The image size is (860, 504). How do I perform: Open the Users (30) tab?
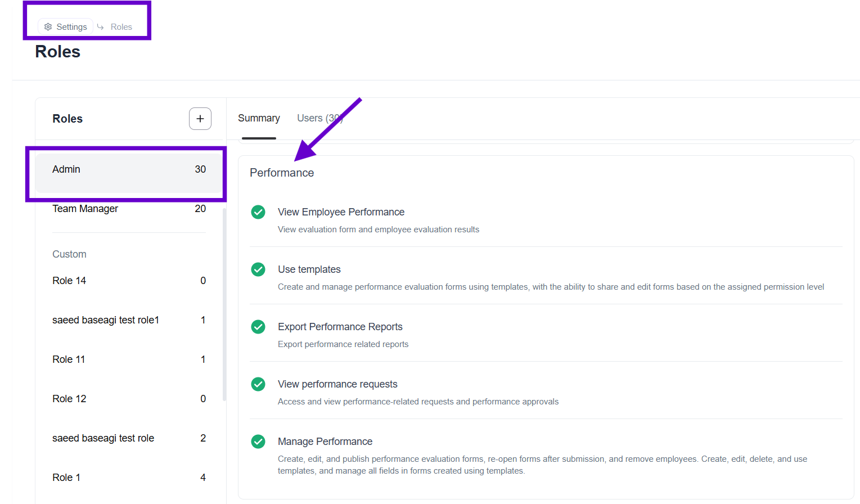[x=319, y=118]
